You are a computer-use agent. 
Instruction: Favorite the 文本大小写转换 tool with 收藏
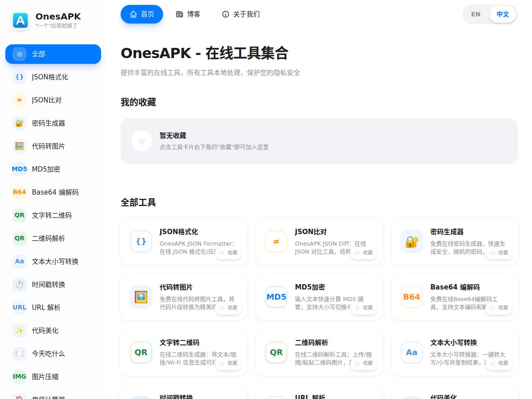499,363
